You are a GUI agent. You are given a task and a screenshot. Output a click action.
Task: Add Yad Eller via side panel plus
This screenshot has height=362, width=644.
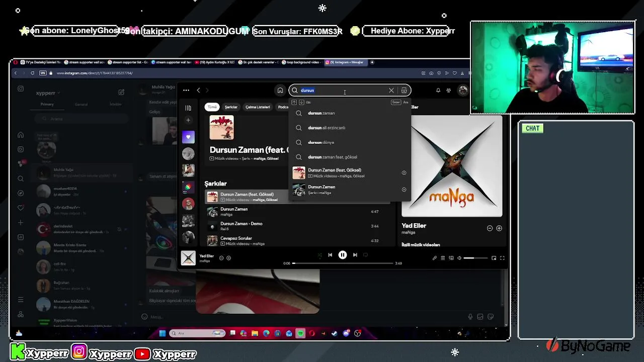499,228
